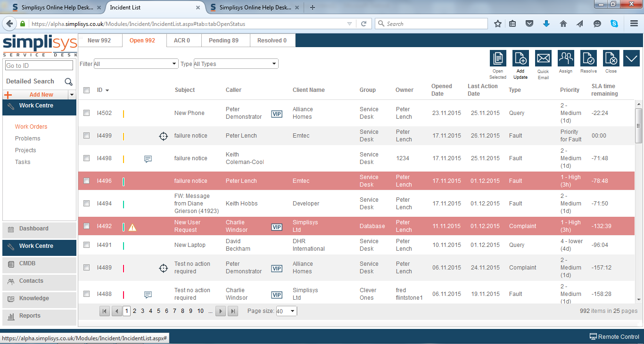Go to page 5 in pagination
The height and width of the screenshot is (344, 644).
[x=159, y=311]
